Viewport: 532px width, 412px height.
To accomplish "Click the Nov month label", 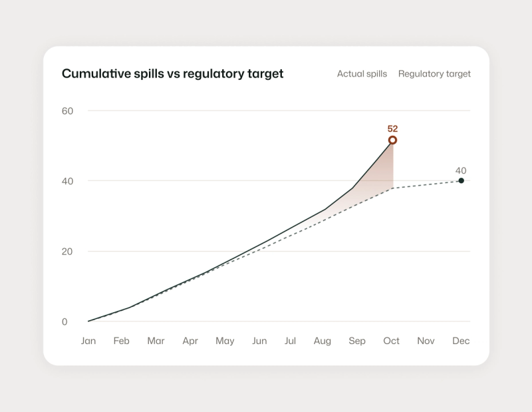I will point(426,341).
